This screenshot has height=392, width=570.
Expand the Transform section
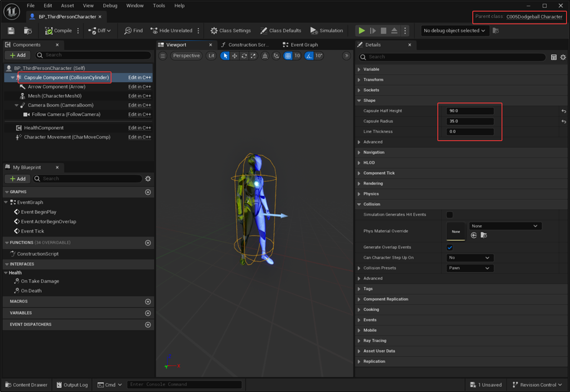[359, 80]
